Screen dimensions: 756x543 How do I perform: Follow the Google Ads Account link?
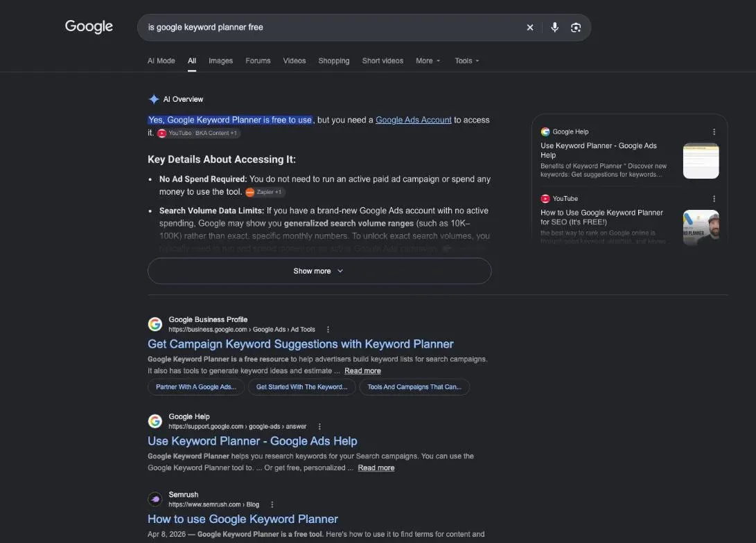413,120
